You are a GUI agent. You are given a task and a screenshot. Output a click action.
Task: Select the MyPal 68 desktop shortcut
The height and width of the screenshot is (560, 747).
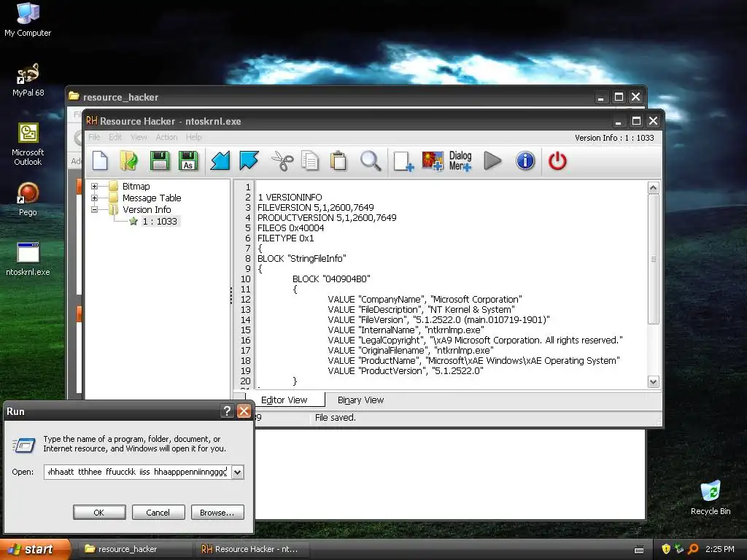point(28,80)
